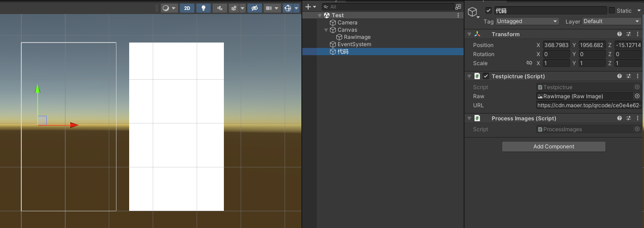Image resolution: width=644 pixels, height=228 pixels.
Task: Click the red X-axis gizmo arrow
Action: 74,125
